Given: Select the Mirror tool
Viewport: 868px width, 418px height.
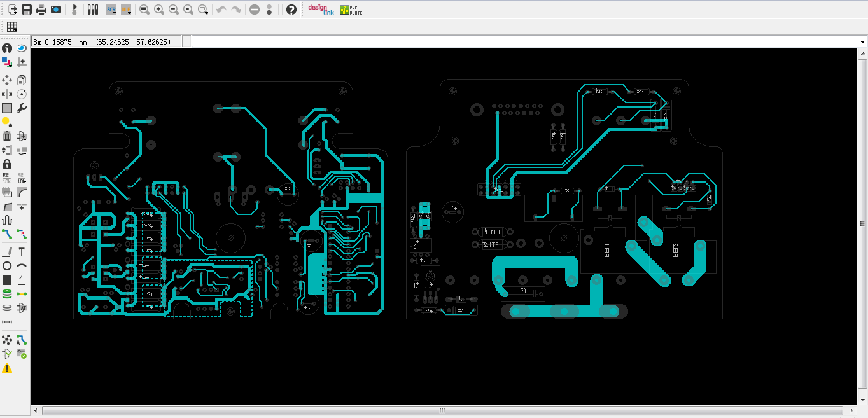Looking at the screenshot, I should tap(7, 94).
